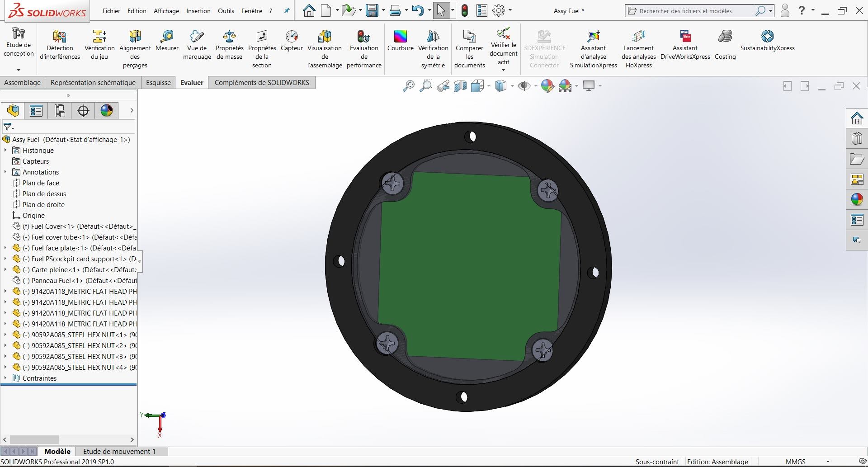Open the Etude de conception tool
Viewport: 868px width, 467px height.
19,42
